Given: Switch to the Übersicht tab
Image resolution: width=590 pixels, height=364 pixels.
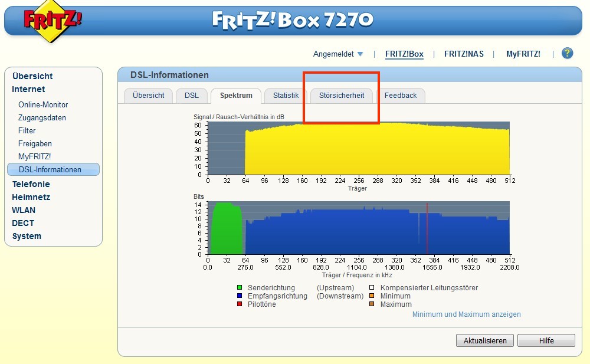Looking at the screenshot, I should [x=148, y=96].
